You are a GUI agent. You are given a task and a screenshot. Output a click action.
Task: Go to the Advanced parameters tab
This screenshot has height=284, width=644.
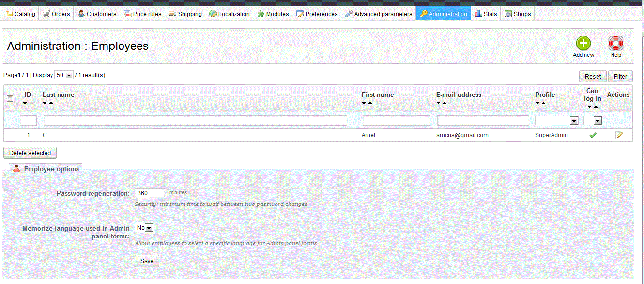pos(378,14)
